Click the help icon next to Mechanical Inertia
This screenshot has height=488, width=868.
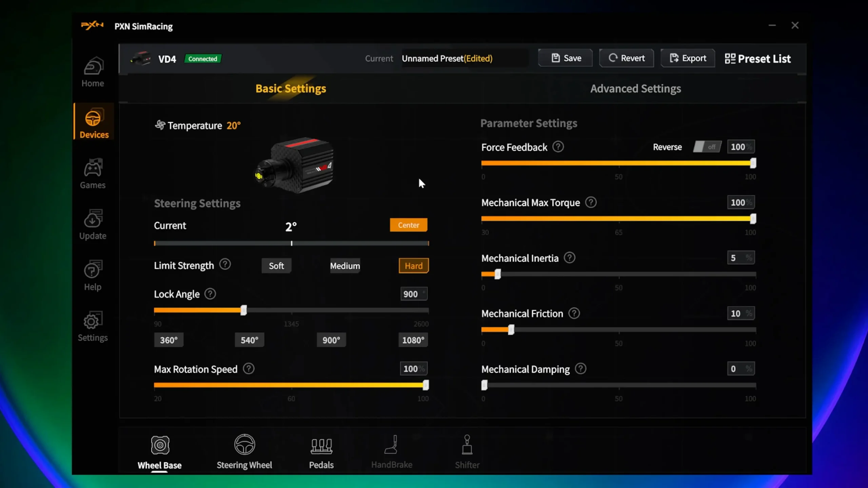point(569,258)
